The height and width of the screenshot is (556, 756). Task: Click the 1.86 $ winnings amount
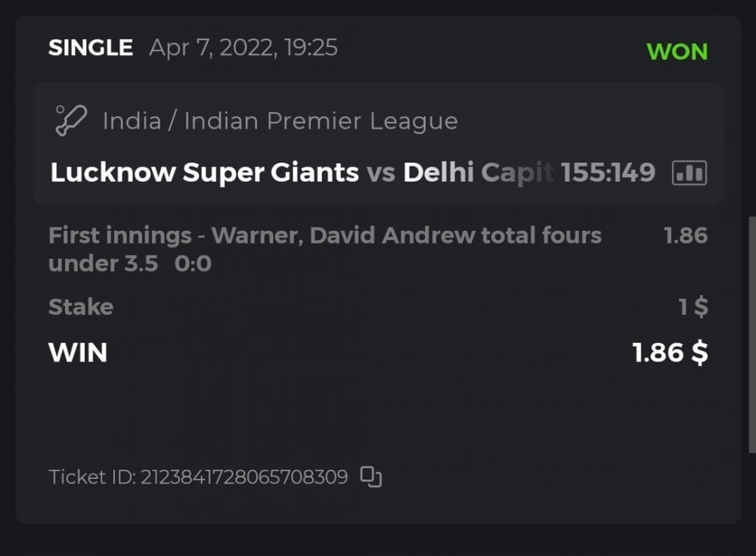pyautogui.click(x=670, y=353)
